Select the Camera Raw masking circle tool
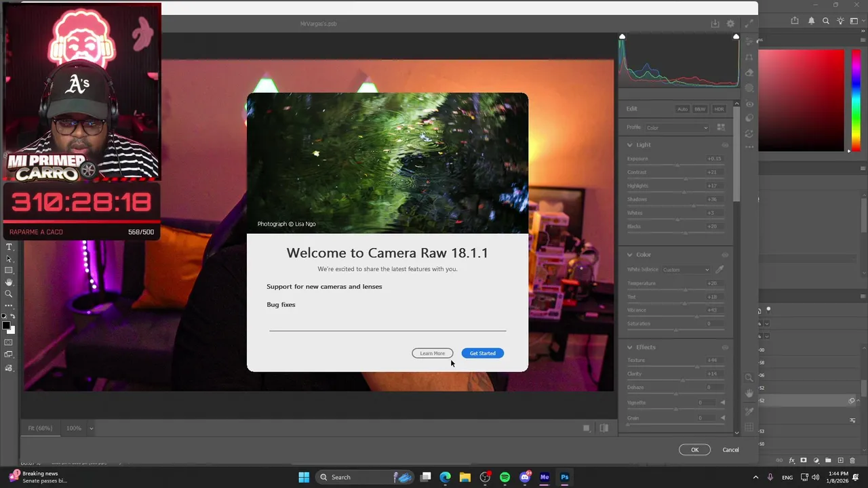Image resolution: width=868 pixels, height=488 pixels. (x=749, y=88)
